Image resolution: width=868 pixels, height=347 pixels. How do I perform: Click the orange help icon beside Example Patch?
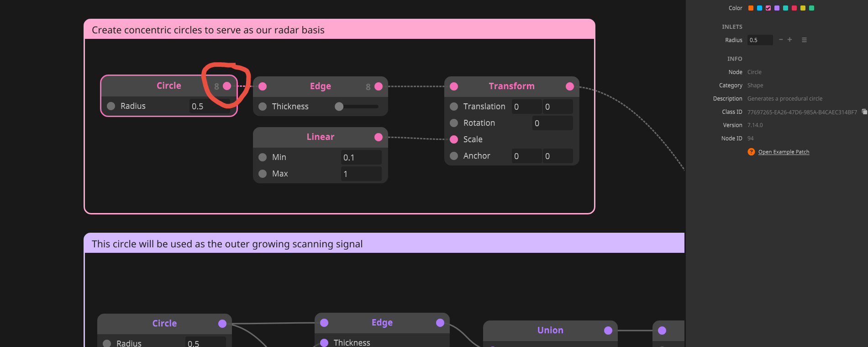pos(751,152)
